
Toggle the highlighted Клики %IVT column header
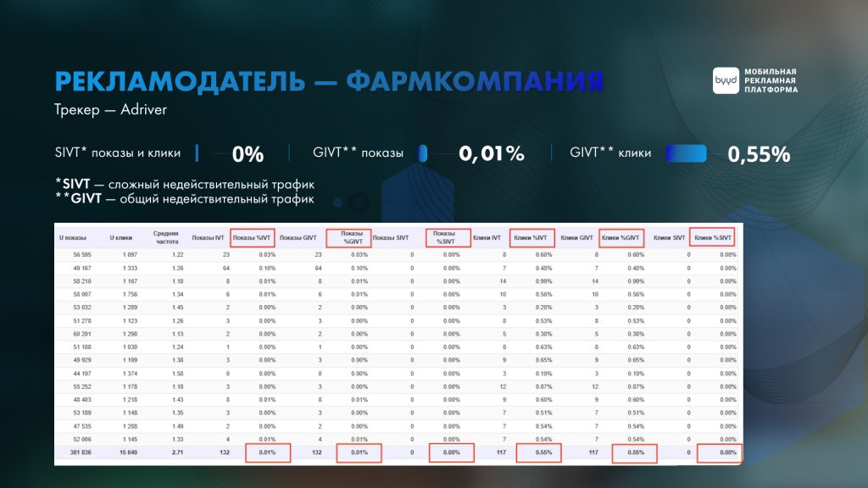pos(531,237)
